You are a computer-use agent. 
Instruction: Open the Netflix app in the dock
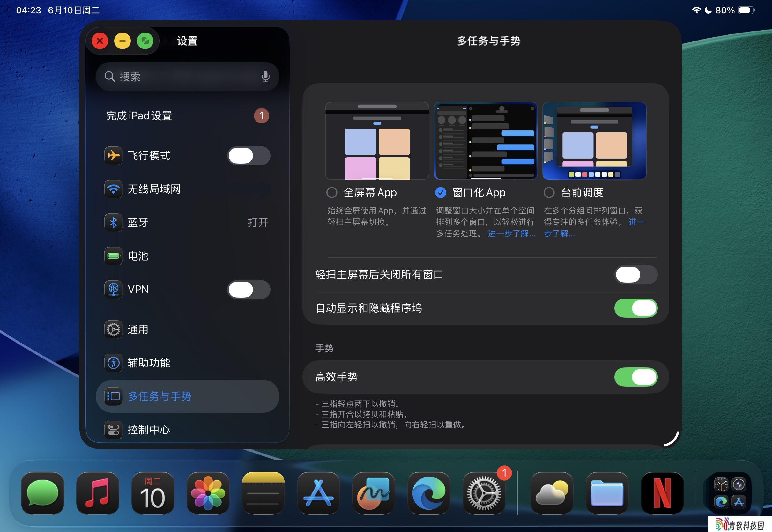[x=662, y=493]
